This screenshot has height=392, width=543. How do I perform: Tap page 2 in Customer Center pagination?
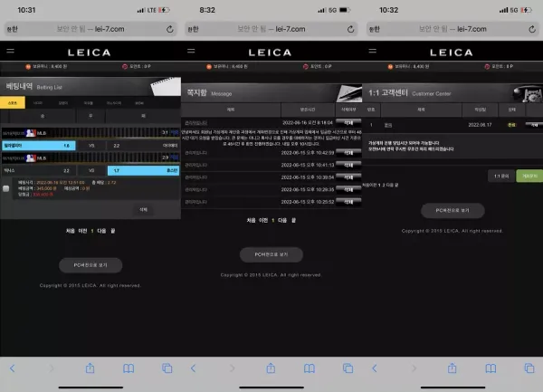[x=384, y=185]
